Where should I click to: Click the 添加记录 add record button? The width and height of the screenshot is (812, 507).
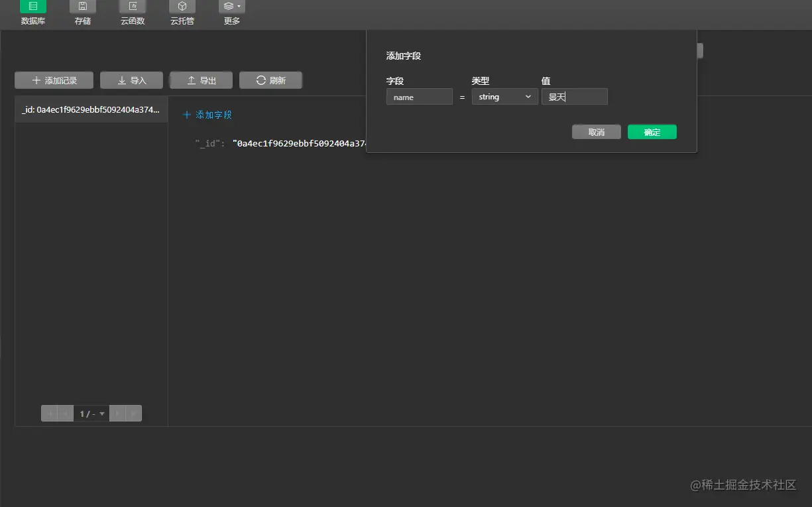pyautogui.click(x=54, y=80)
